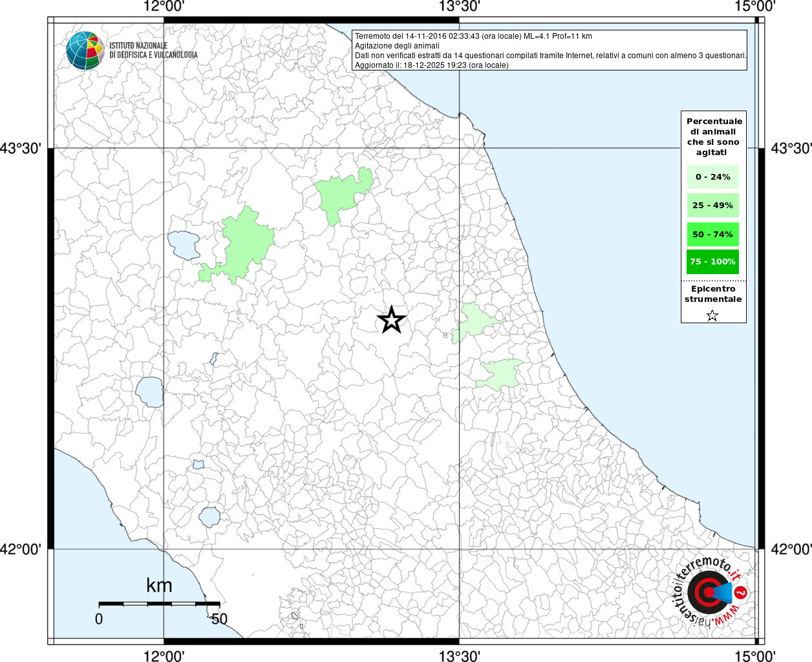Viewport: 812px width, 662px height.
Task: Click the epicenter star on the map
Action: click(x=391, y=319)
